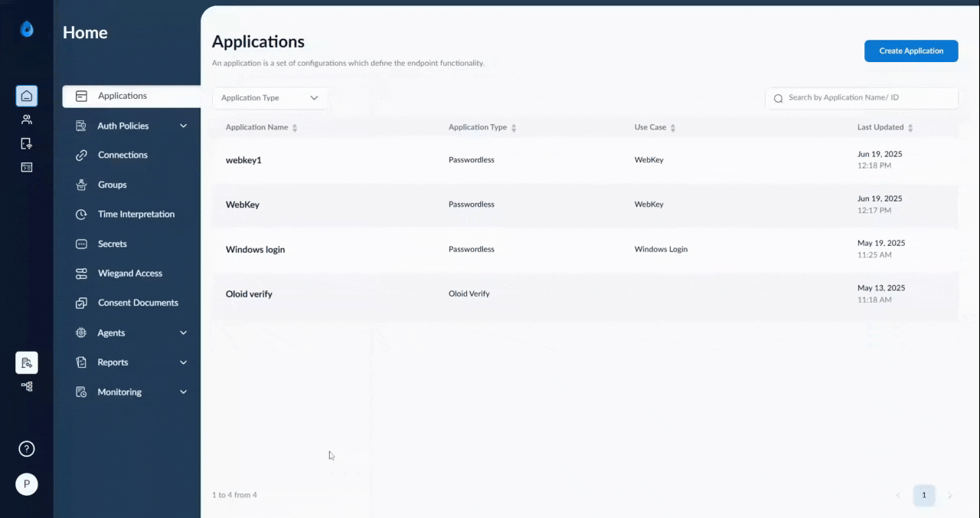
Task: Click the Home heading
Action: pos(85,32)
